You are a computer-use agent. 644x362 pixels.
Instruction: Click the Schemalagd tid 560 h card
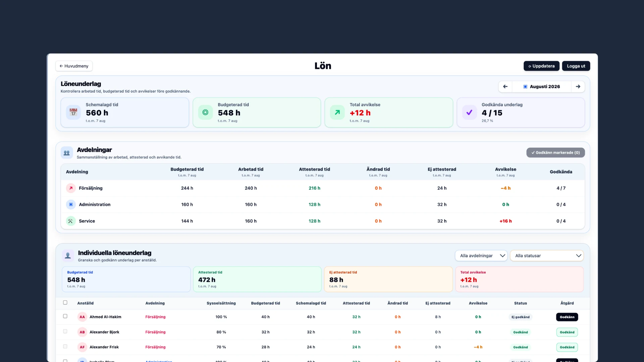[125, 113]
